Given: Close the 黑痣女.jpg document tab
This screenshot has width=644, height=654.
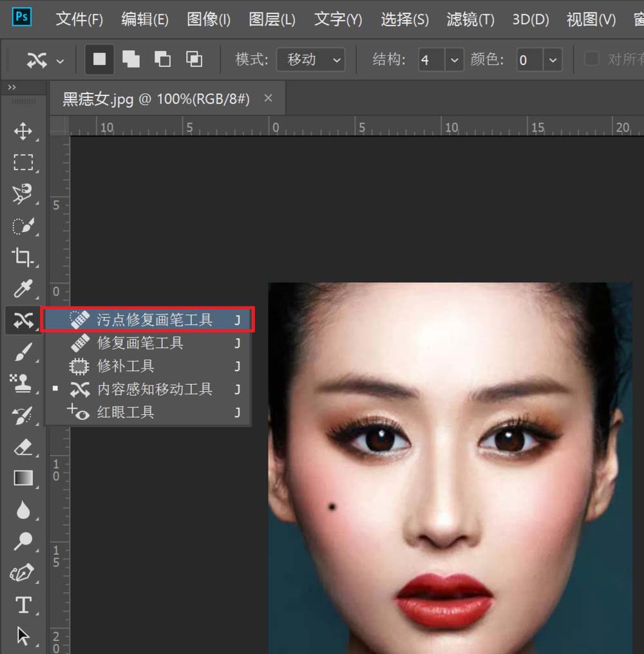Looking at the screenshot, I should 268,98.
